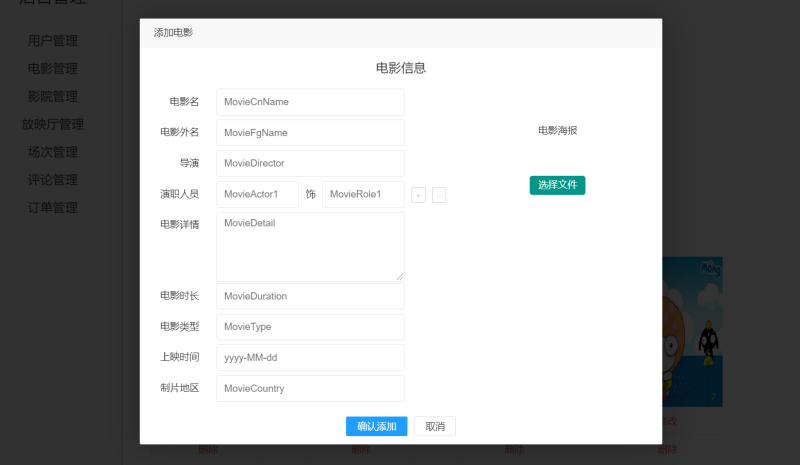Click the plus icon to add actor row

(x=418, y=195)
